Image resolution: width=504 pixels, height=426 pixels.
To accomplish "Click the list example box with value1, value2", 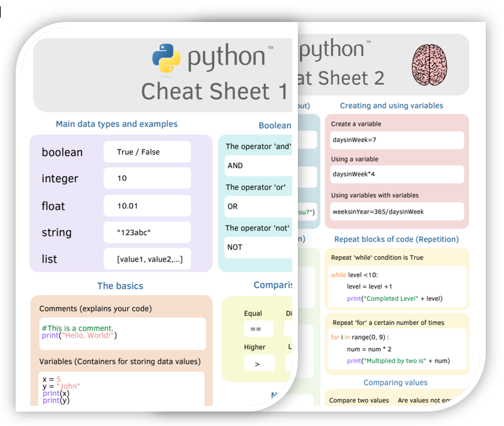I will [x=147, y=259].
